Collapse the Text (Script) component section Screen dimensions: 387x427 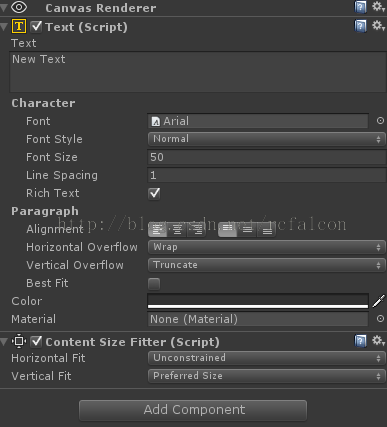tap(4, 27)
